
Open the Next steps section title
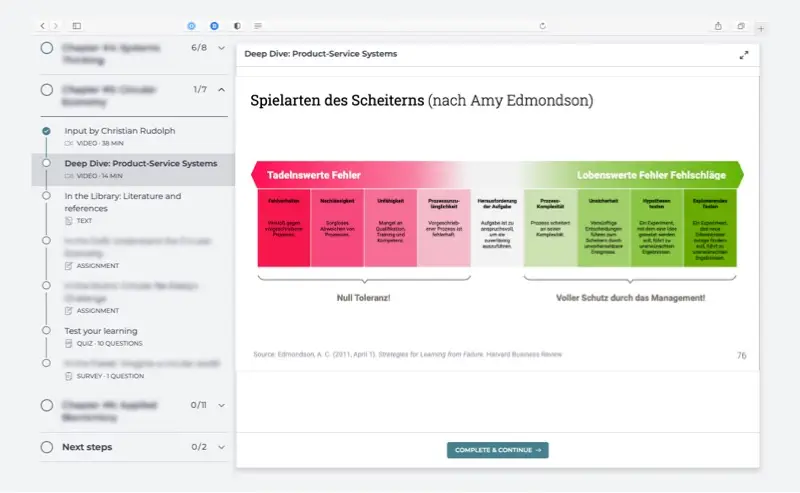point(87,447)
